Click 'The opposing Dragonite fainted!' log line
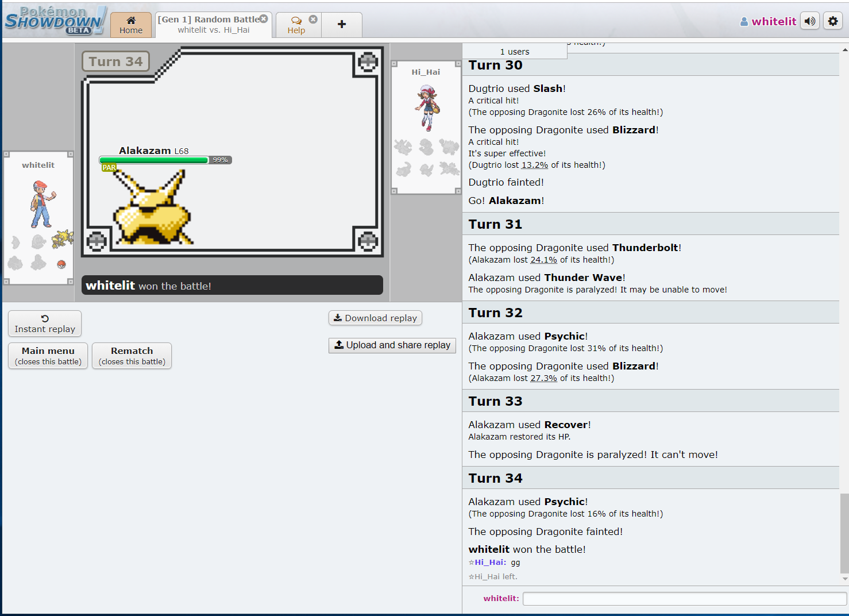Image resolution: width=849 pixels, height=616 pixels. point(546,532)
